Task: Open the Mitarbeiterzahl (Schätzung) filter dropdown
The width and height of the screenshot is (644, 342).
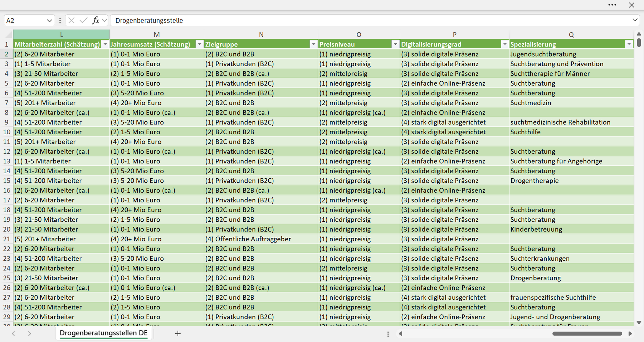Action: (105, 44)
